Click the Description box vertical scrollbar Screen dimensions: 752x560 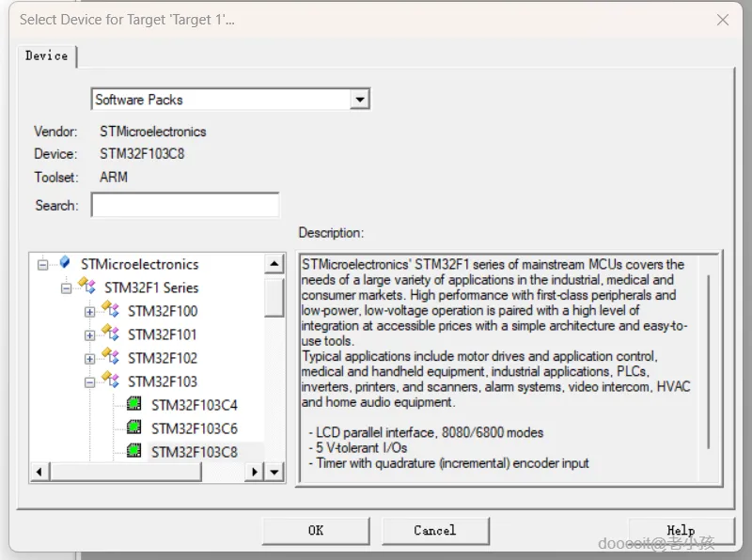point(709,362)
